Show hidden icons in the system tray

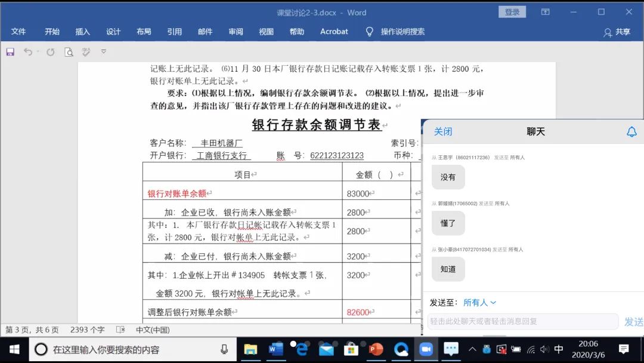472,349
